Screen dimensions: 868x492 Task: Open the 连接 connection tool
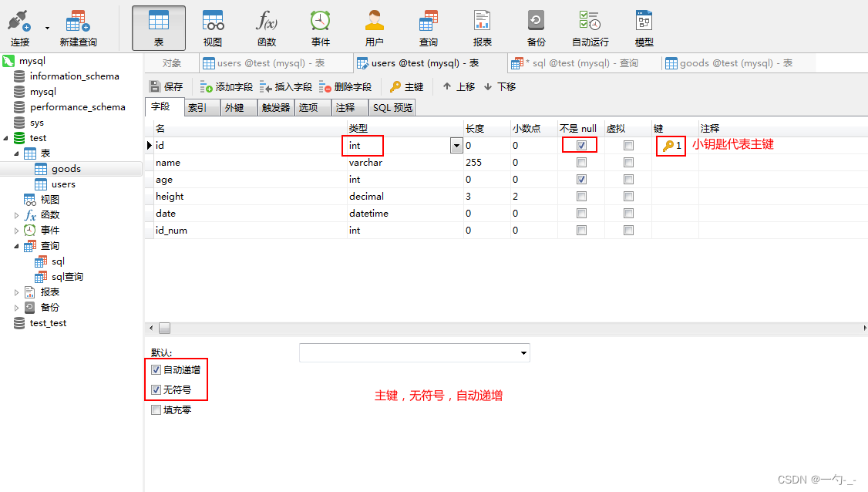19,28
